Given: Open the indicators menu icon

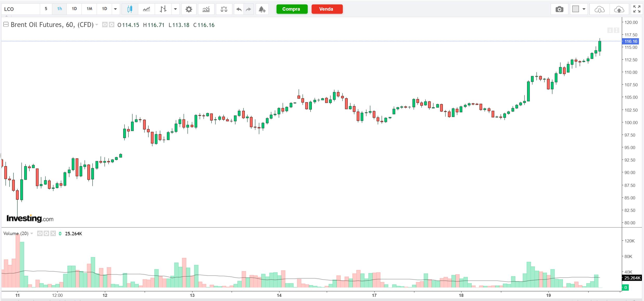Looking at the screenshot, I should coord(206,9).
